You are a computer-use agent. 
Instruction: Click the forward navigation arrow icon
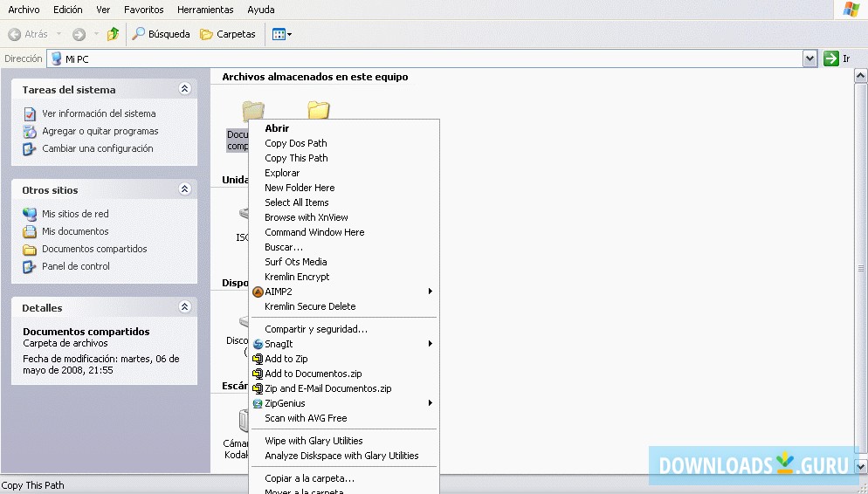pyautogui.click(x=79, y=34)
